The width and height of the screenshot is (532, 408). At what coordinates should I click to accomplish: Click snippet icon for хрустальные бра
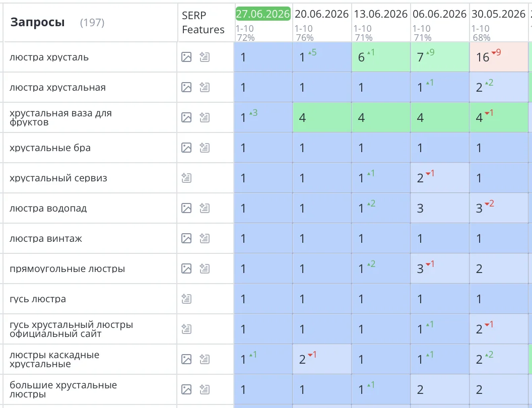point(204,148)
